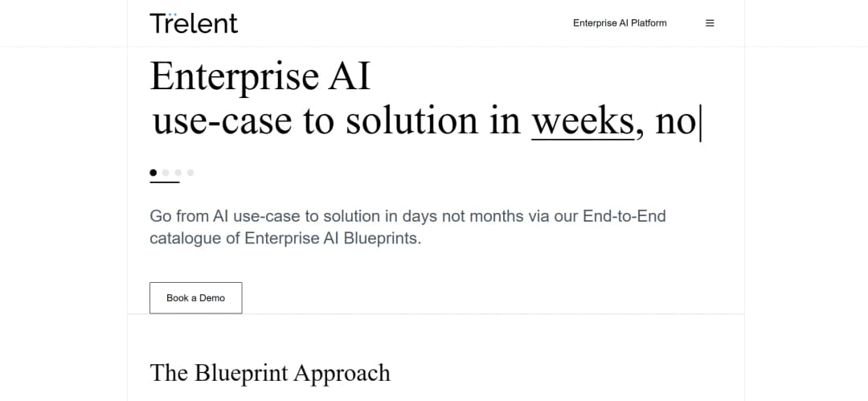
Task: Open the Enterprise AI Platform nav item
Action: tap(620, 23)
